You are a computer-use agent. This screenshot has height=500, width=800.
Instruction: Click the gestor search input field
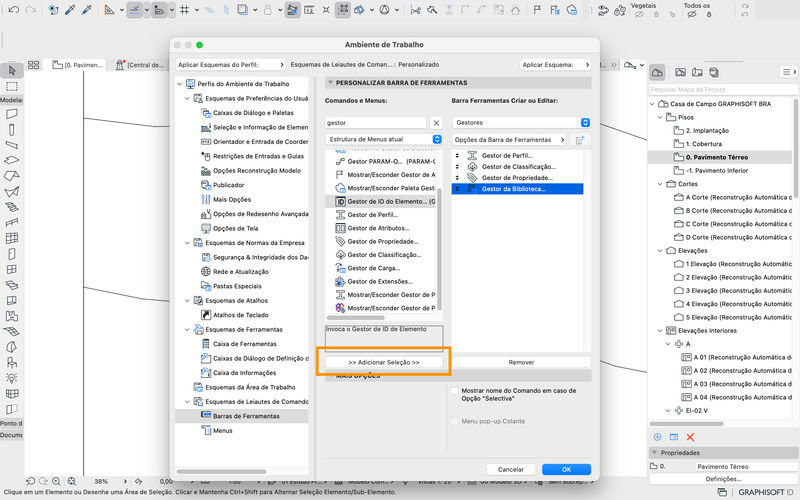click(x=376, y=123)
